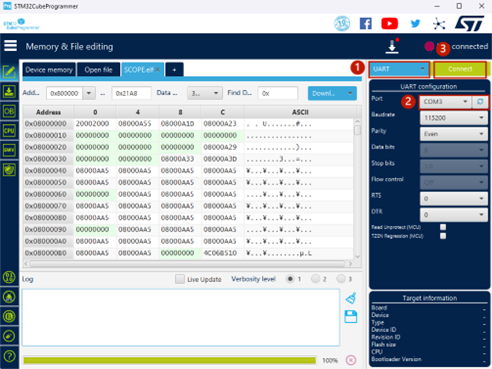Open the Data width dropdown
492x369 pixels.
click(x=205, y=93)
